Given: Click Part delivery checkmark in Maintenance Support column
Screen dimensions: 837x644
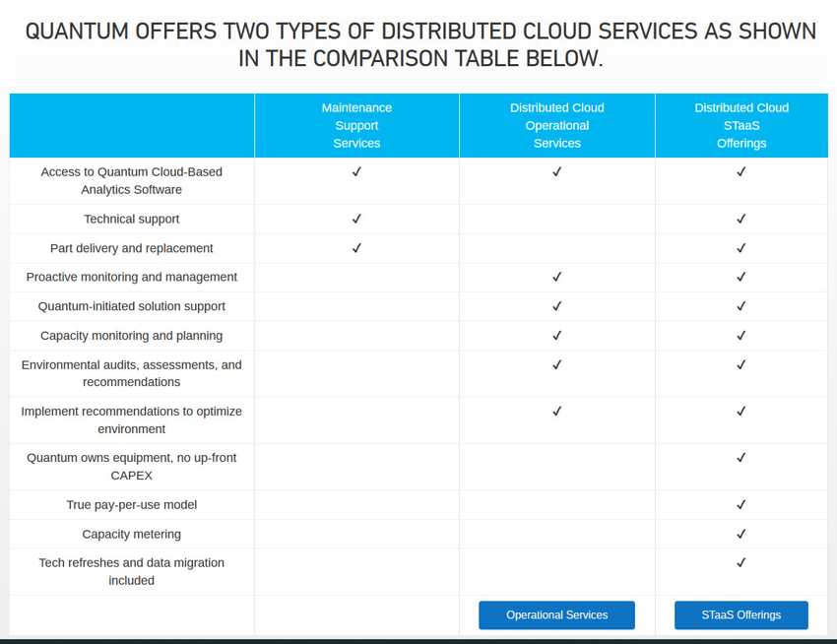Looking at the screenshot, I should (x=356, y=248).
